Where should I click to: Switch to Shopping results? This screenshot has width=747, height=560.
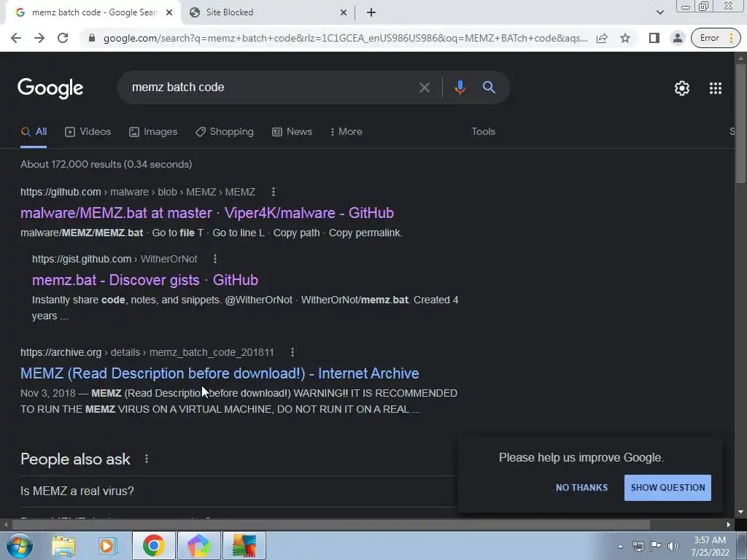pyautogui.click(x=225, y=132)
